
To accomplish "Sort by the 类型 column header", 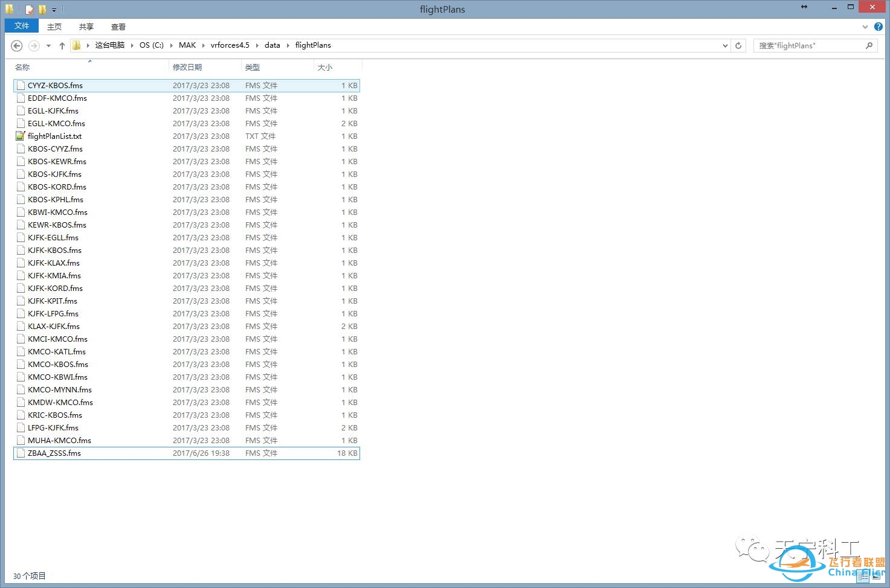I will (x=277, y=67).
